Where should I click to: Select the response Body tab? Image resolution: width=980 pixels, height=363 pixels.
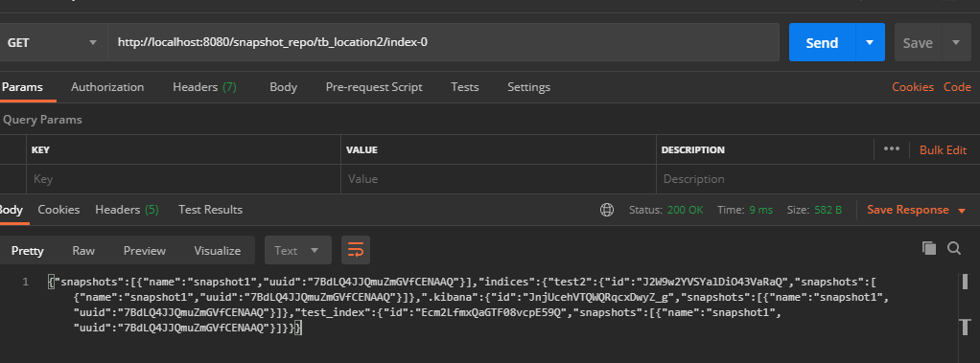click(12, 210)
